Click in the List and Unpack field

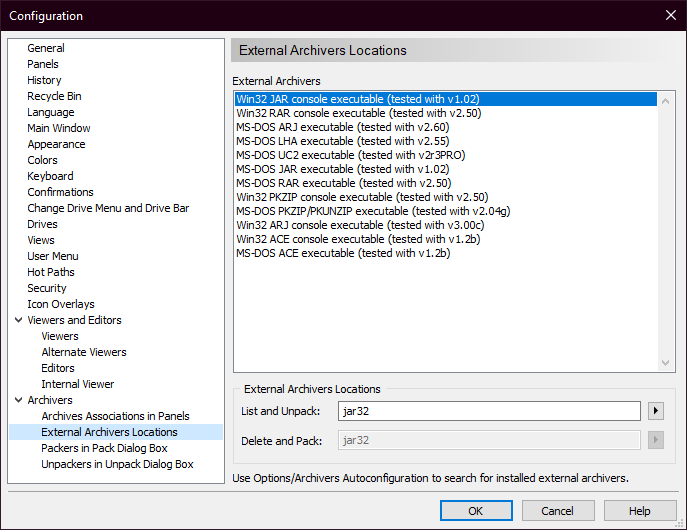point(490,411)
